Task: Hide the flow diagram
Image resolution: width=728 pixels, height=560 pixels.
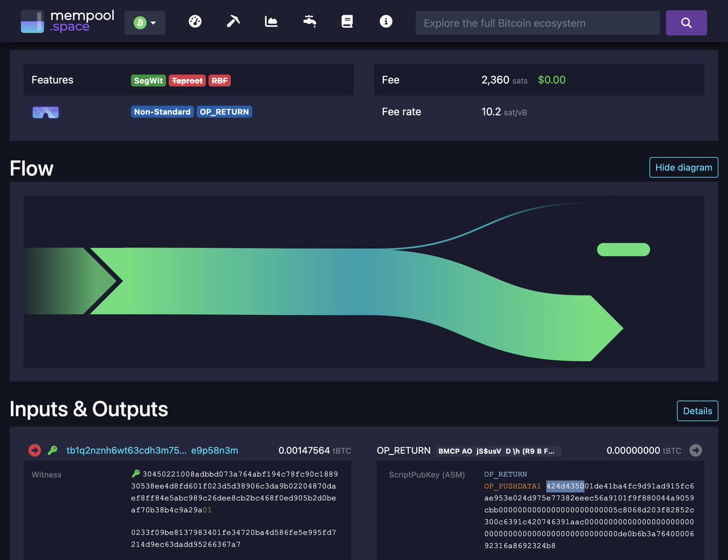Action: (684, 167)
